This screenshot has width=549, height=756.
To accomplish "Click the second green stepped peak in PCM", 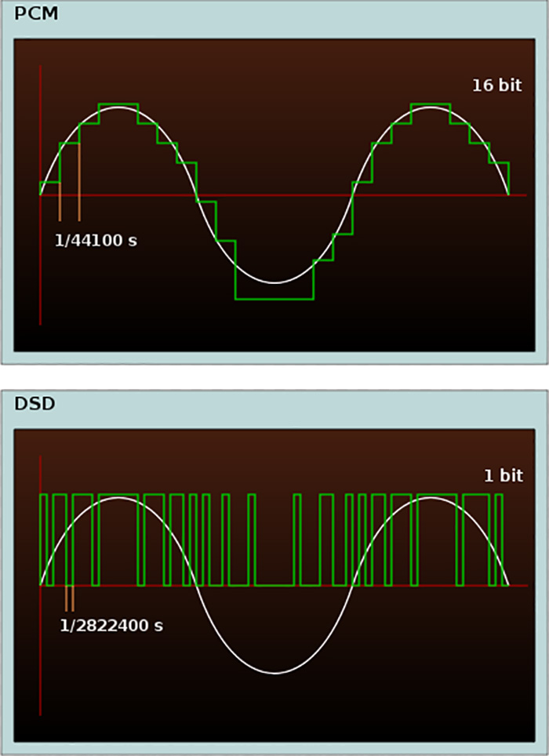I will click(x=430, y=104).
